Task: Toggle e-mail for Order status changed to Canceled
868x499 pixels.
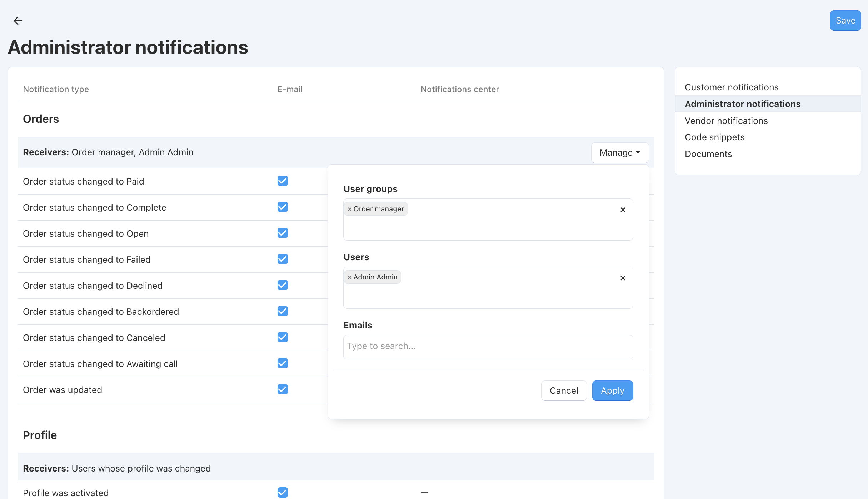Action: 283,337
